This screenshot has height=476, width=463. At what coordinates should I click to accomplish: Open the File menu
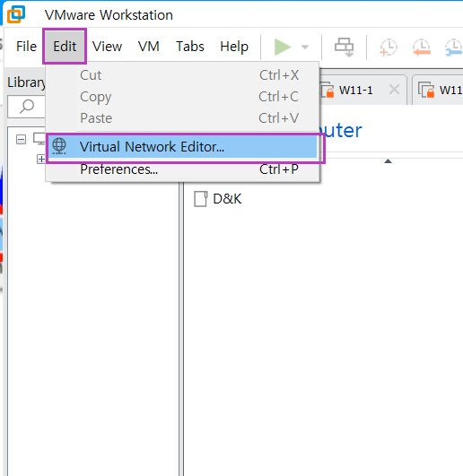pos(26,47)
